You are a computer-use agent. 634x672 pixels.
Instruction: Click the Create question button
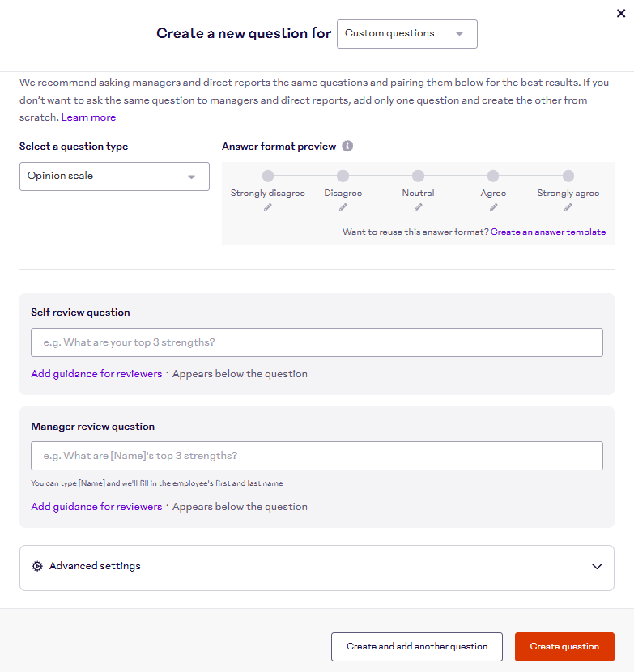tap(564, 647)
